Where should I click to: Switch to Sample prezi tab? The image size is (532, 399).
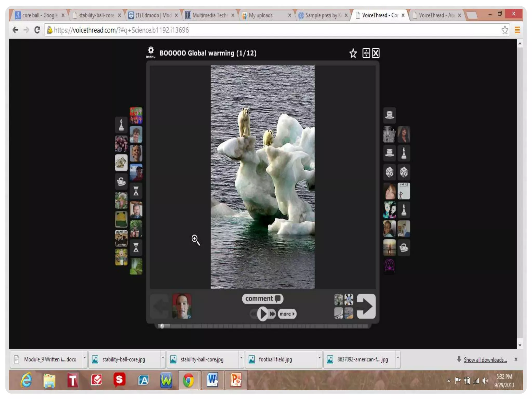point(322,15)
